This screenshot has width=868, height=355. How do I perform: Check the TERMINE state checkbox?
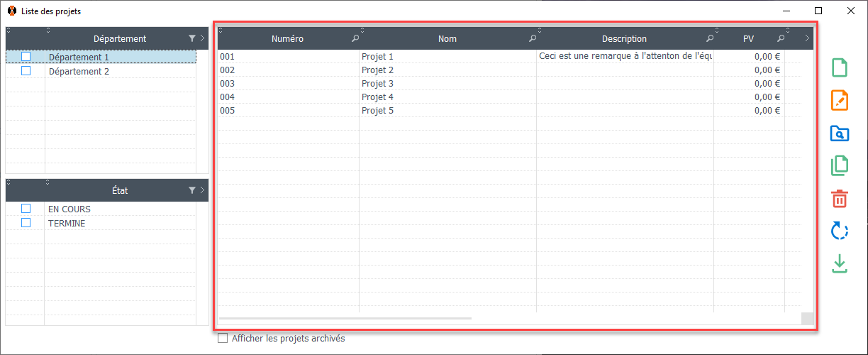tap(26, 223)
